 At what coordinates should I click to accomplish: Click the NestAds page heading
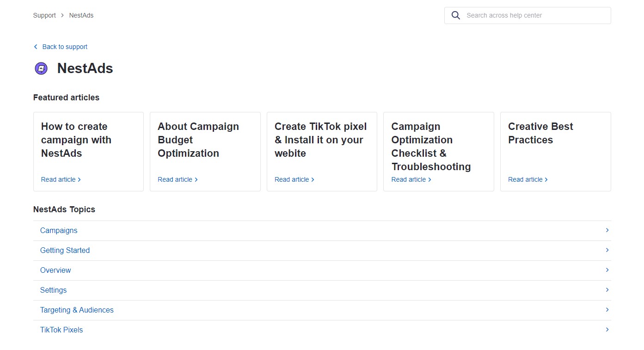tap(85, 68)
